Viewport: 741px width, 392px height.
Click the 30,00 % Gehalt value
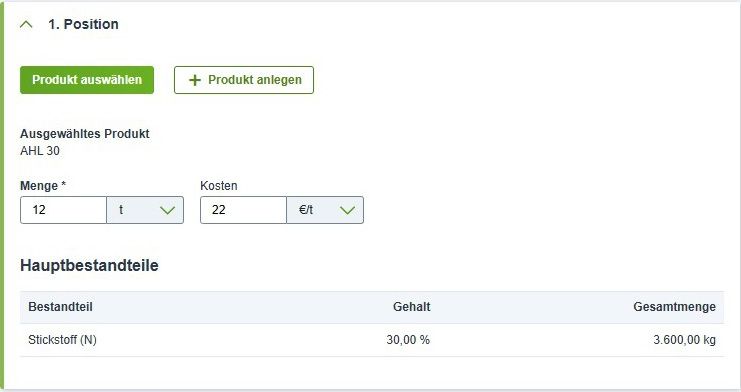click(408, 340)
